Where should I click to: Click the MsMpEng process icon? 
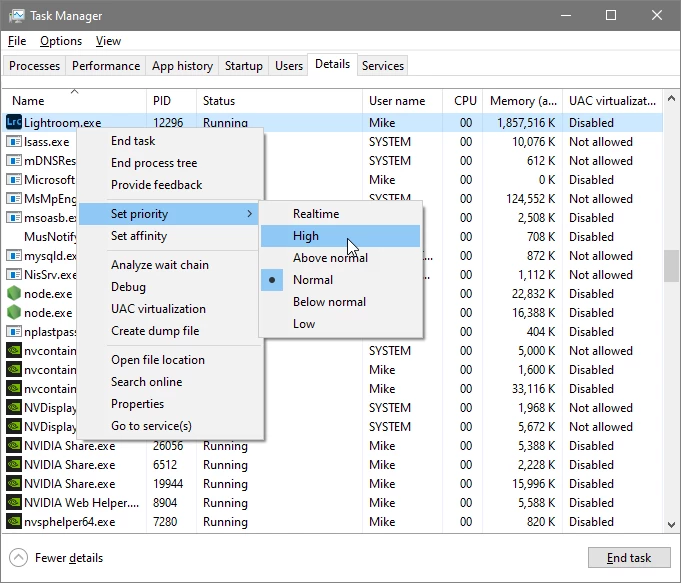14,199
